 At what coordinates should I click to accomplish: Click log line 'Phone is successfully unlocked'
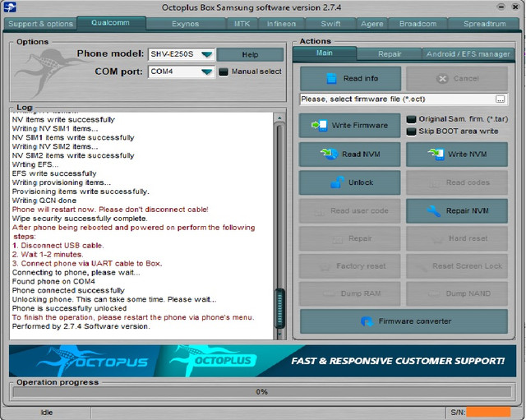coord(69,308)
